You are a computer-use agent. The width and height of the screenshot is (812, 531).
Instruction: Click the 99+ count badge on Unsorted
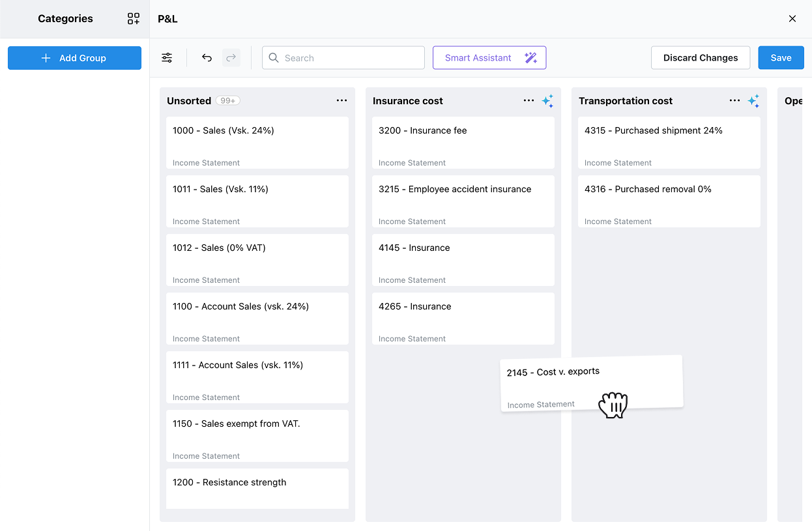228,101
